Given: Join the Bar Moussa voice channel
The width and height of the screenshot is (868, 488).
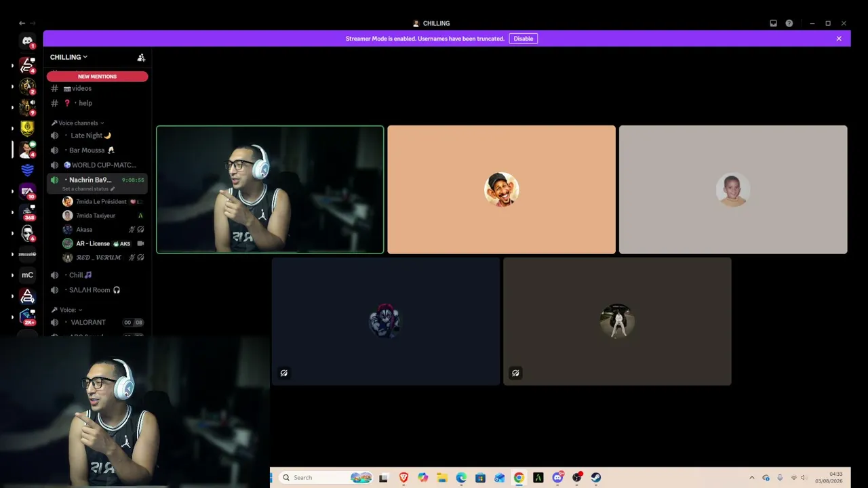Looking at the screenshot, I should click(98, 150).
